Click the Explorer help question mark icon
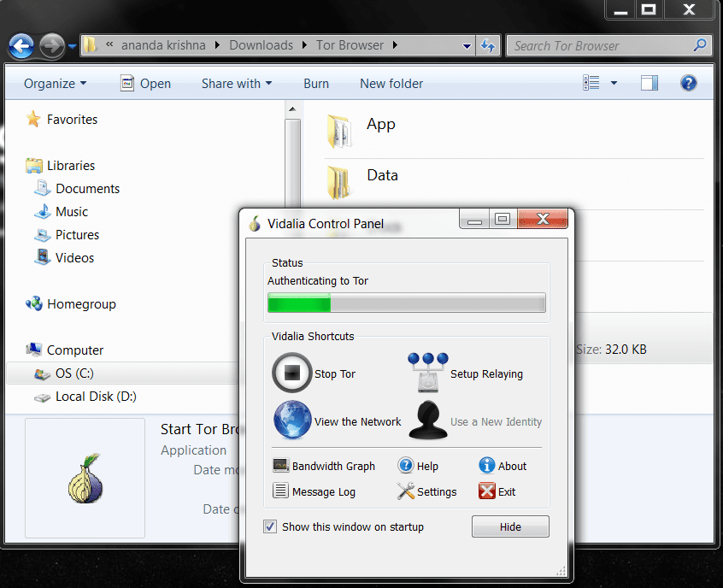723x588 pixels. pos(688,84)
